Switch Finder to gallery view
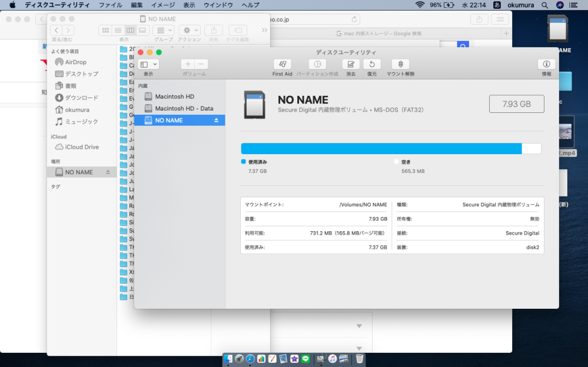588x367 pixels. 142,31
